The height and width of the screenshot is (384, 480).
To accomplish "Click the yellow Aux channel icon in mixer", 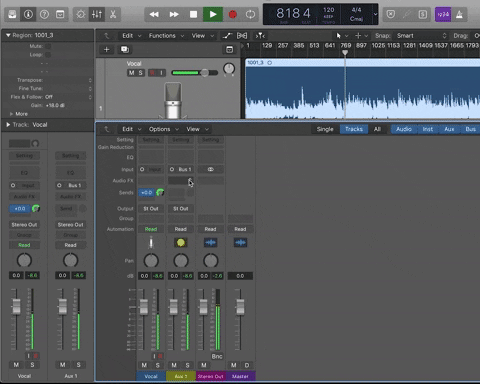I will tap(181, 243).
